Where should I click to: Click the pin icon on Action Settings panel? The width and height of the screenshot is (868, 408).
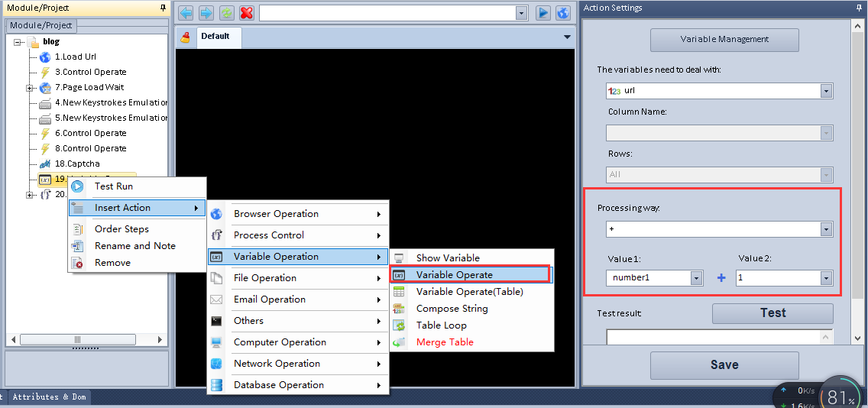pos(859,8)
